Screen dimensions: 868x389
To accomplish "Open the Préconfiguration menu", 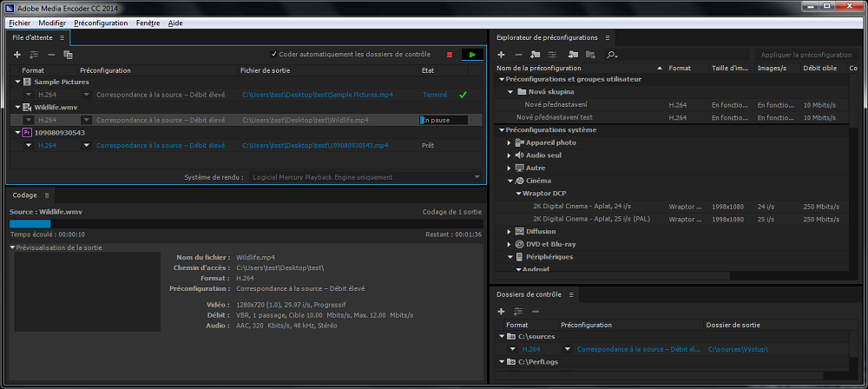I will 101,23.
